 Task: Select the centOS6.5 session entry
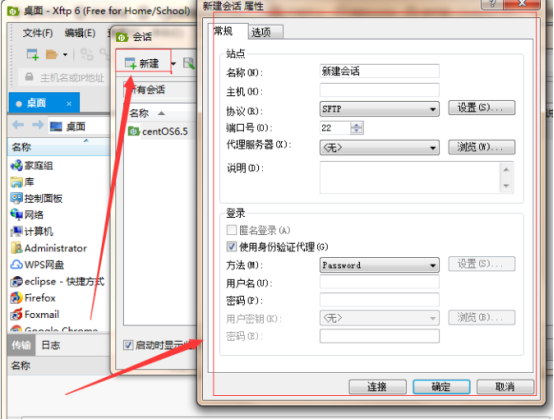(x=158, y=131)
